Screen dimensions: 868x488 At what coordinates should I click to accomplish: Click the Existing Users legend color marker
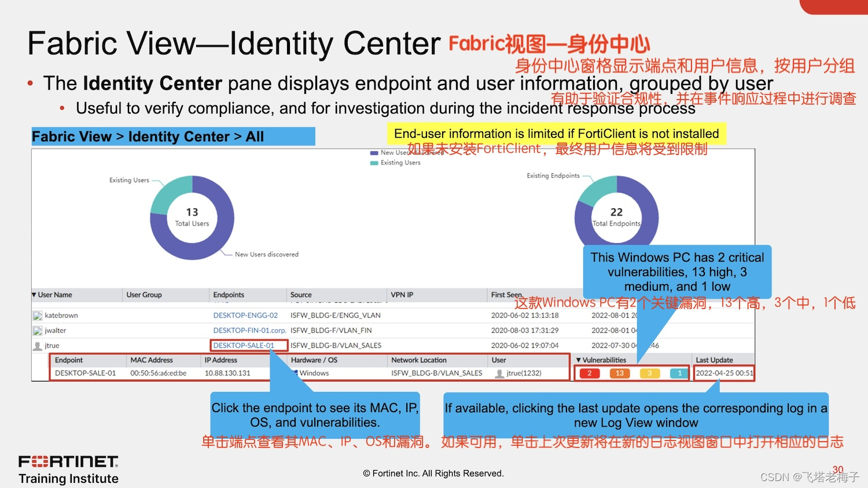tap(374, 163)
